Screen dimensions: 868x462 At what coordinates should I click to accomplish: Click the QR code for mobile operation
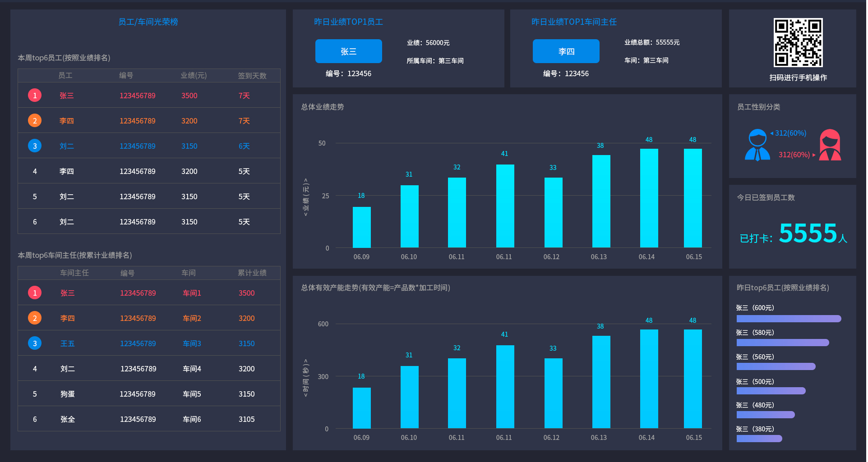(798, 43)
